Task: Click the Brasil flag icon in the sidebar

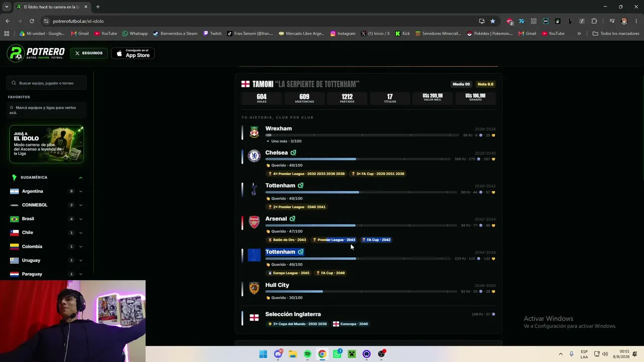Action: 14,219
